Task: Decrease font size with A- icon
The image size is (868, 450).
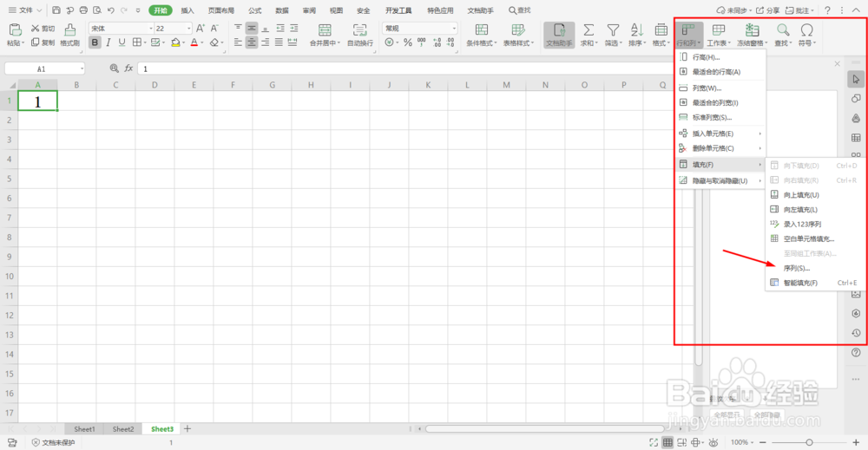Action: click(x=214, y=29)
